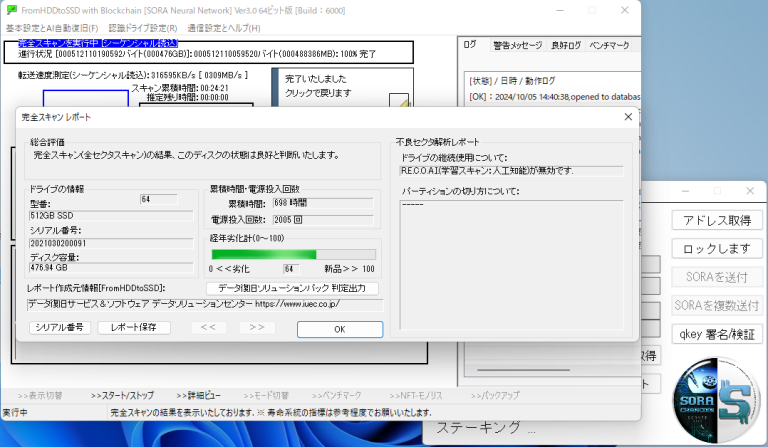Open 通信設定とヘルプ(H) menu
Image resolution: width=768 pixels, height=447 pixels.
click(x=224, y=28)
